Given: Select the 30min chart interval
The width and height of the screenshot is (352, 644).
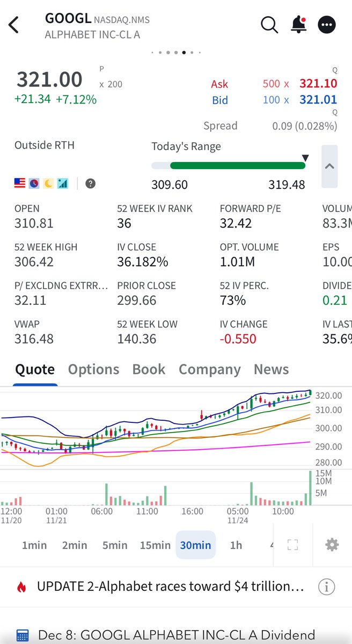Looking at the screenshot, I should pos(195,545).
